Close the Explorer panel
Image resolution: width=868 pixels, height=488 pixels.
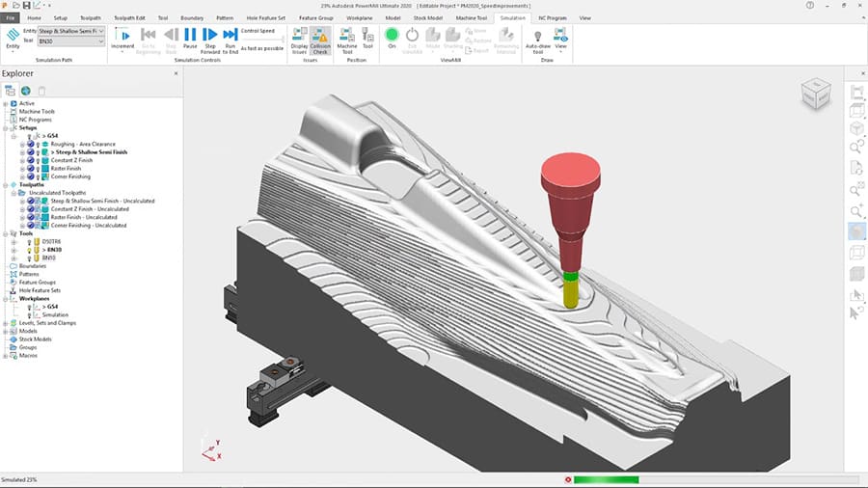point(176,73)
